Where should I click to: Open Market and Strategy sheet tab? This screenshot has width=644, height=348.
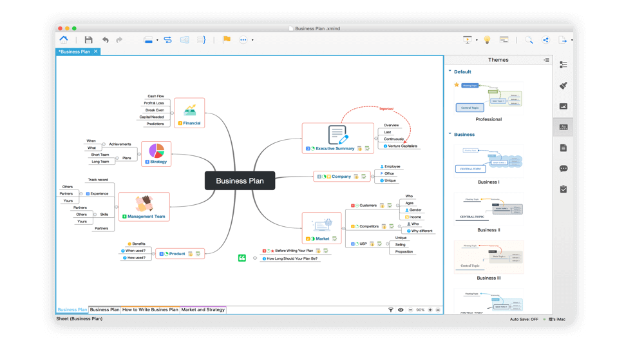click(x=203, y=310)
